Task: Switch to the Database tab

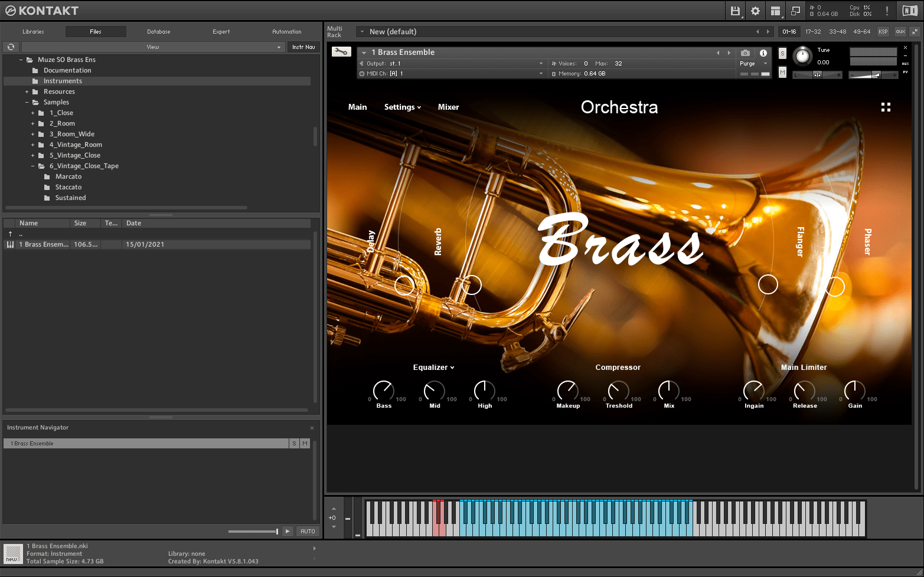Action: click(159, 32)
